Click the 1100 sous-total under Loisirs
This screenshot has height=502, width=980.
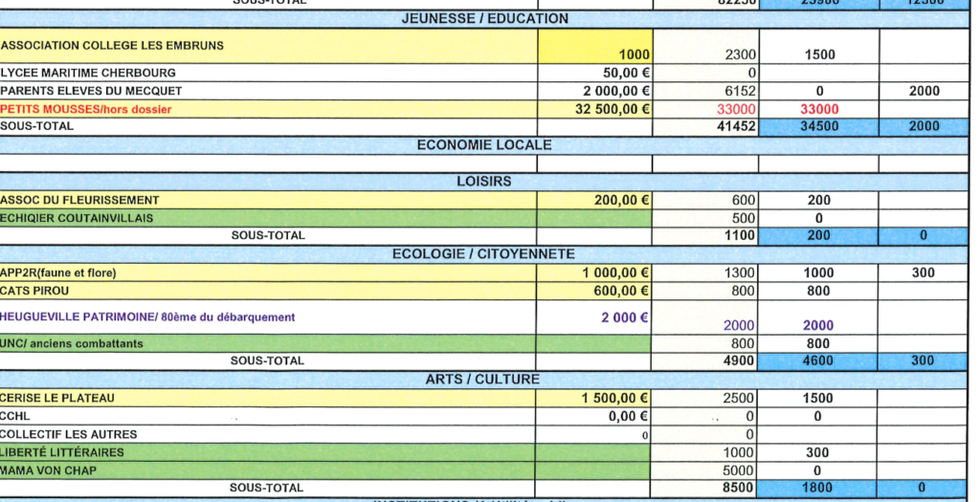pyautogui.click(x=740, y=235)
